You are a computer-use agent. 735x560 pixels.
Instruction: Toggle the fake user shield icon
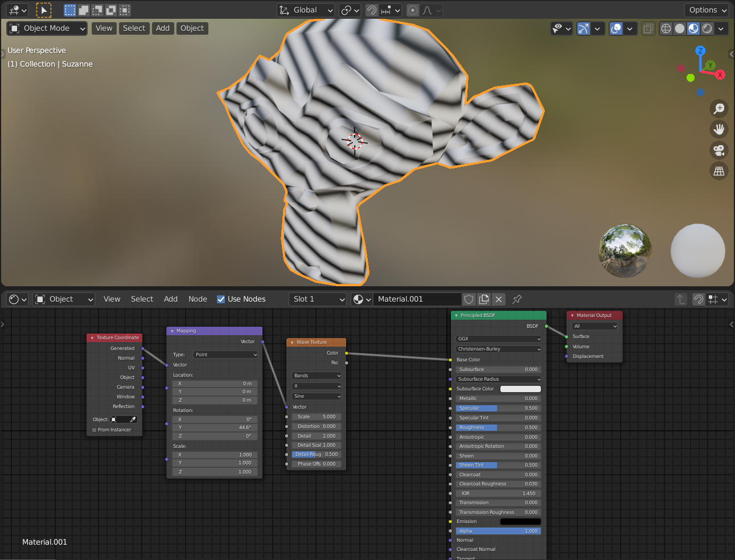coord(469,299)
